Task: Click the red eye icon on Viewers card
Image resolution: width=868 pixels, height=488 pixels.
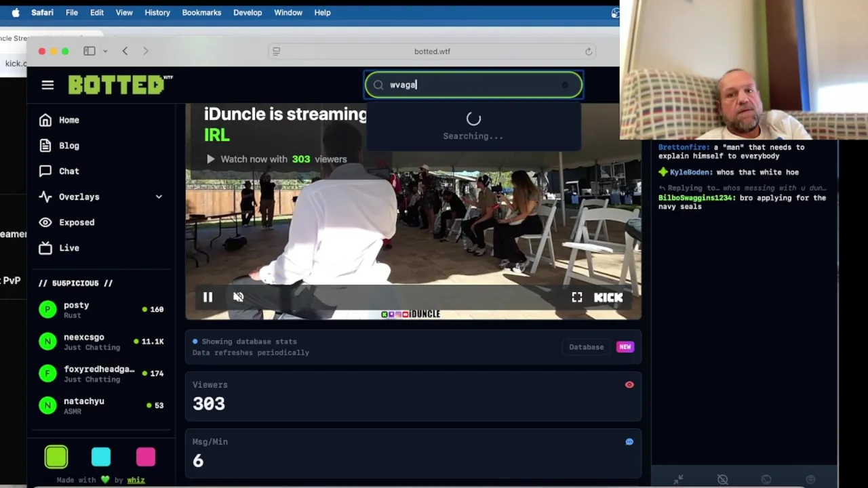Action: point(629,385)
